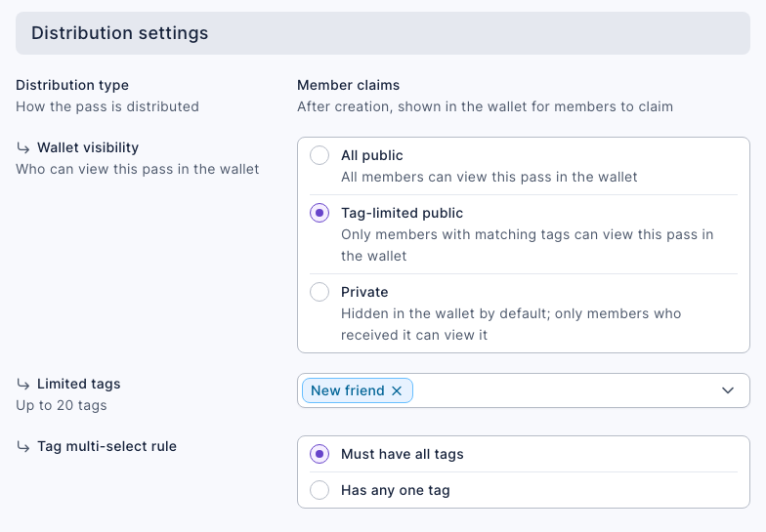Select the All public radio button
This screenshot has width=766, height=532.
[x=319, y=156]
